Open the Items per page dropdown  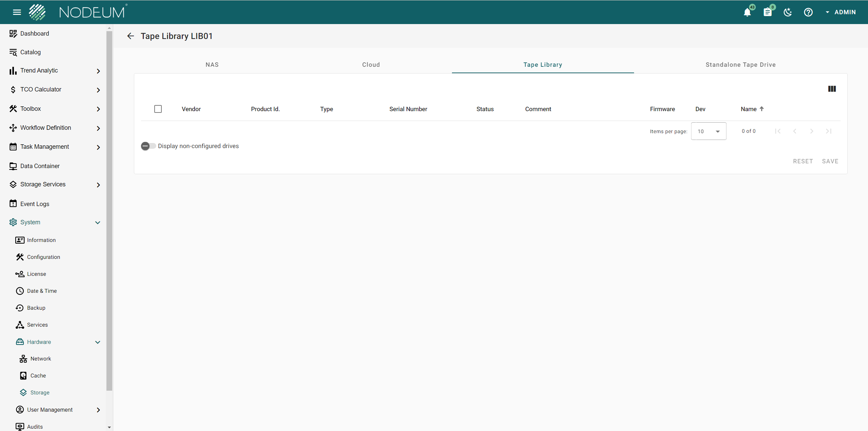(708, 131)
